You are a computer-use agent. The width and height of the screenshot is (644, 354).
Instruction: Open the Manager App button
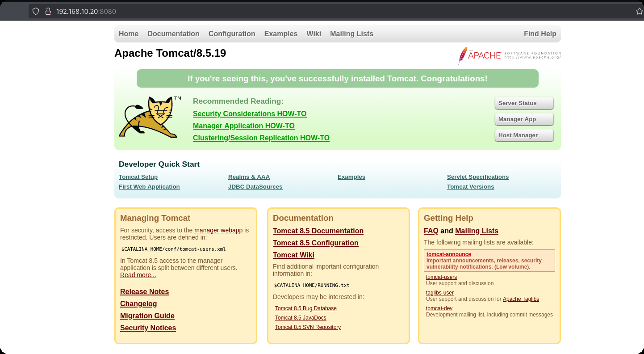pyautogui.click(x=524, y=119)
